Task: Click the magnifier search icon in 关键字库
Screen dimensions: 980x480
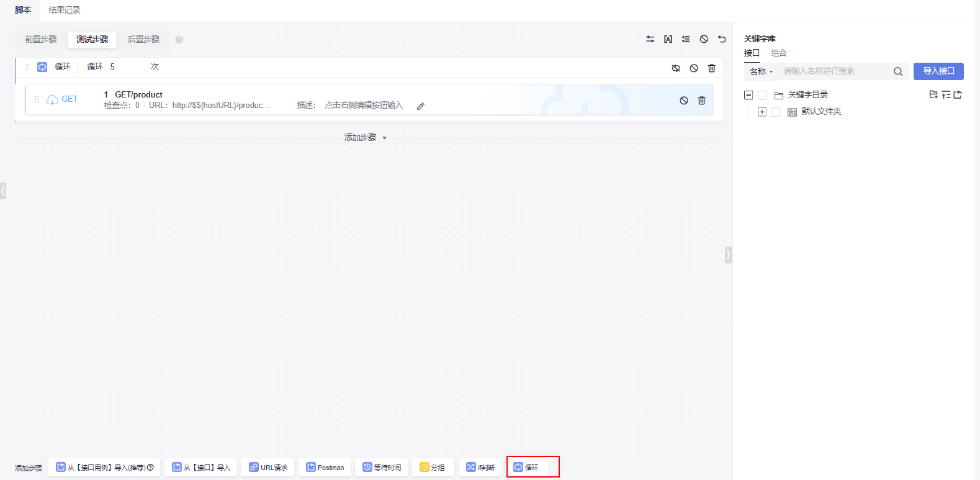Action: [x=898, y=71]
